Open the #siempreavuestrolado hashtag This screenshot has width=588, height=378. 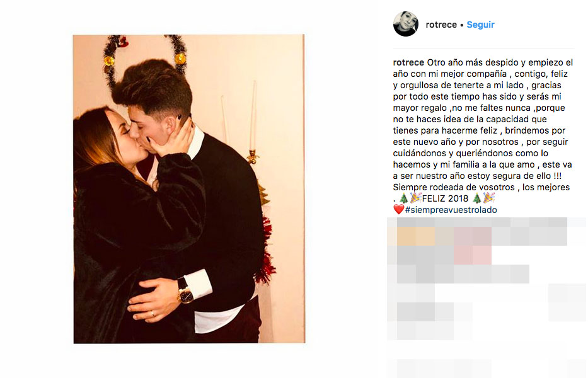pyautogui.click(x=451, y=210)
